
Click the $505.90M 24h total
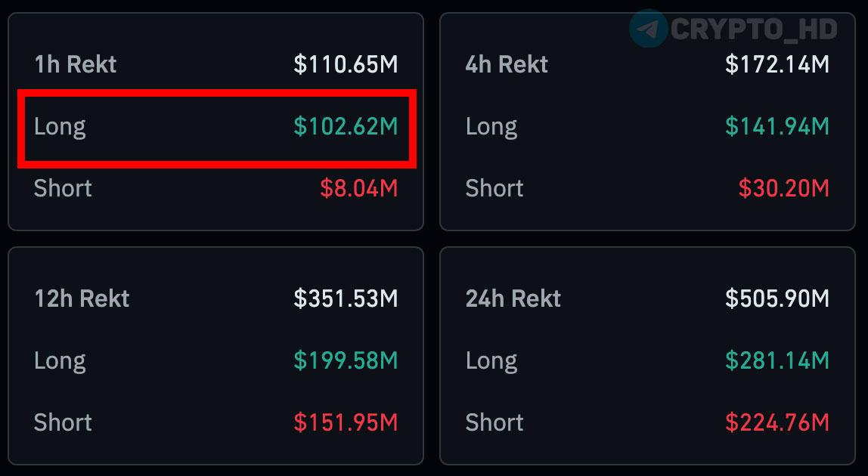[x=777, y=298]
